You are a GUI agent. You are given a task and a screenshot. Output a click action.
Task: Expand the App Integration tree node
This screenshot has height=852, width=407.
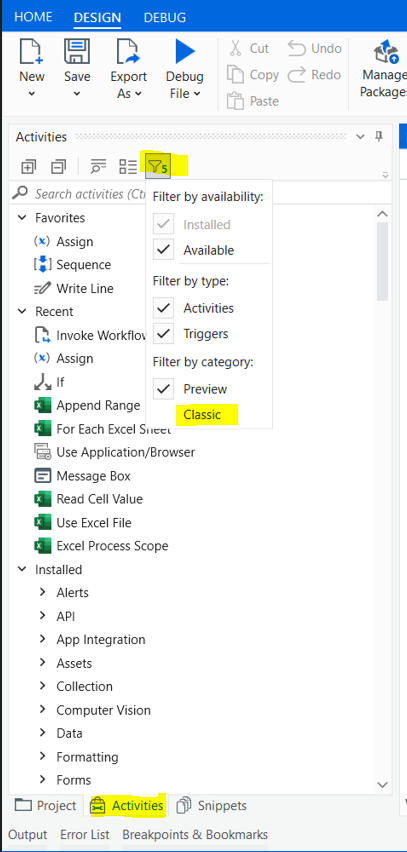coord(42,639)
